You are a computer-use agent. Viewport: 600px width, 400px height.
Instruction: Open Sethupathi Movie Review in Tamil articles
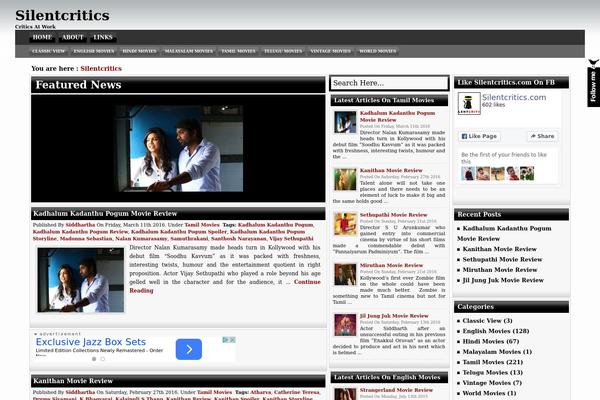(x=393, y=215)
